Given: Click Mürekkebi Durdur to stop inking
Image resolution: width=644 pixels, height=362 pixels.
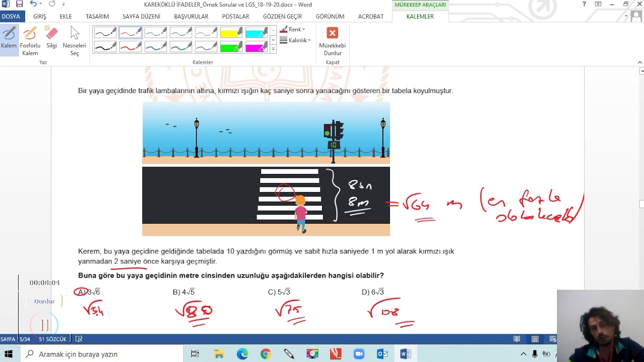Looking at the screenshot, I should [332, 41].
